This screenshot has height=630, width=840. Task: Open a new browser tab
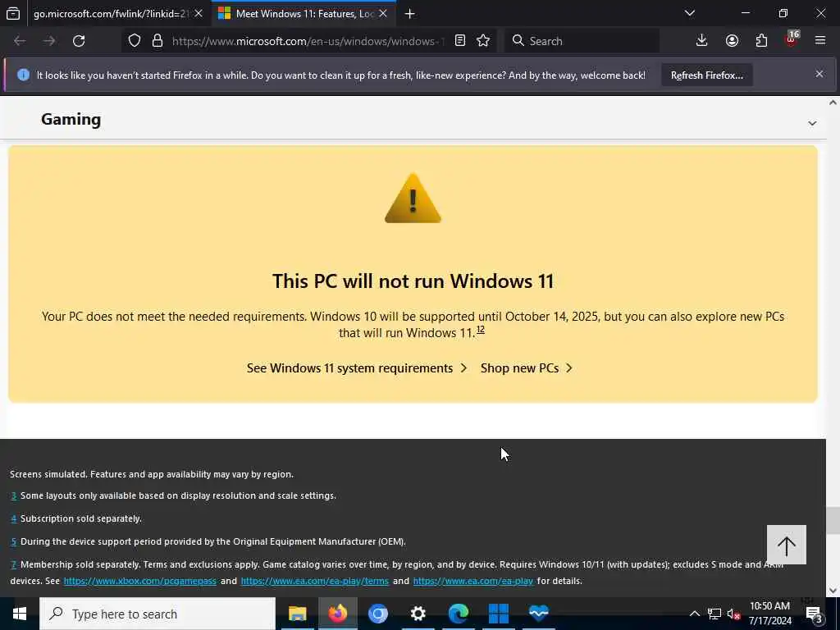[x=410, y=14]
